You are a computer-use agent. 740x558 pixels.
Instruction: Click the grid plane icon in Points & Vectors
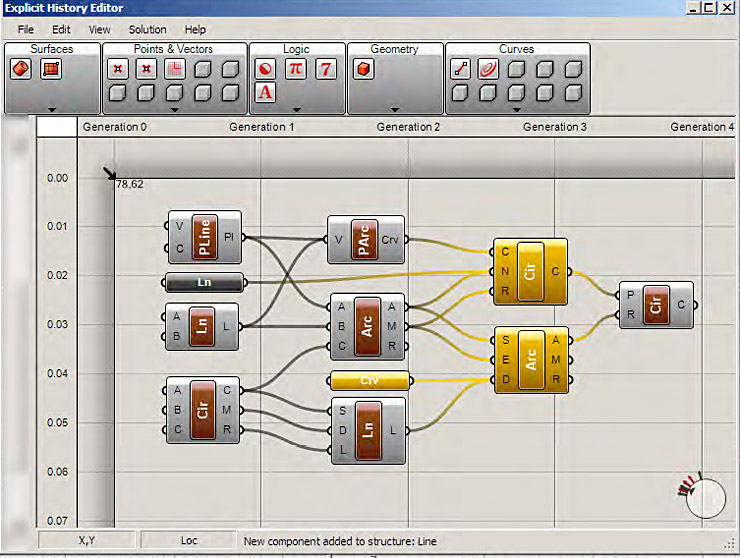click(x=174, y=69)
